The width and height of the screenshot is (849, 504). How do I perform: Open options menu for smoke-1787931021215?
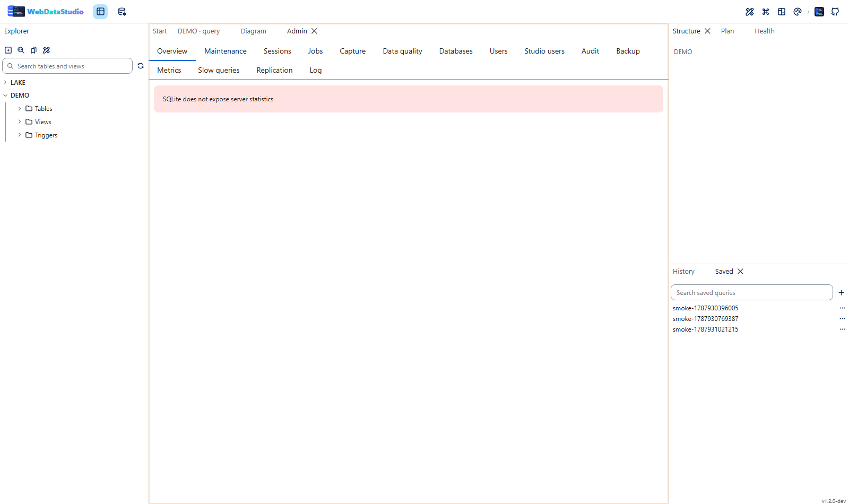pyautogui.click(x=842, y=329)
